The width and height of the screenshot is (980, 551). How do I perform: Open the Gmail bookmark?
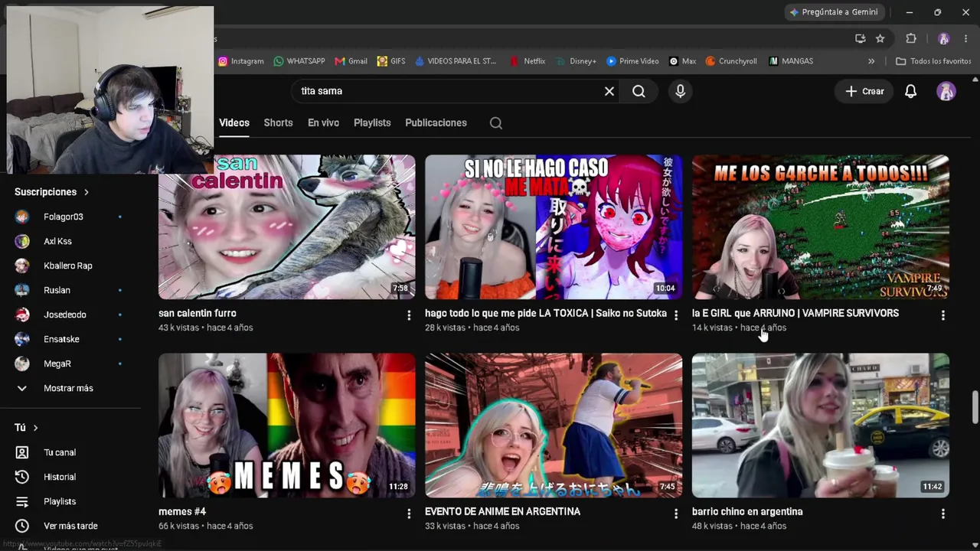point(351,61)
